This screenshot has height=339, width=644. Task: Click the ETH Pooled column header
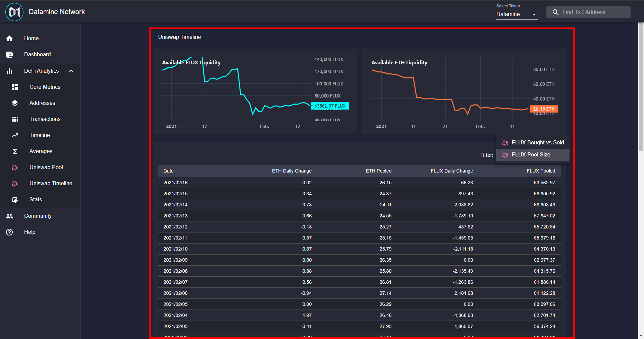click(x=378, y=171)
